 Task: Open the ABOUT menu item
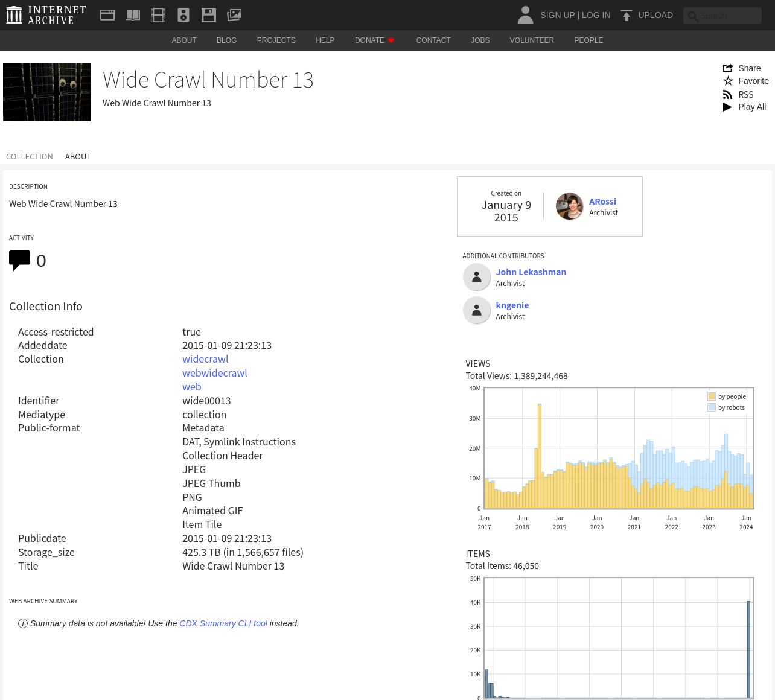[x=184, y=40]
